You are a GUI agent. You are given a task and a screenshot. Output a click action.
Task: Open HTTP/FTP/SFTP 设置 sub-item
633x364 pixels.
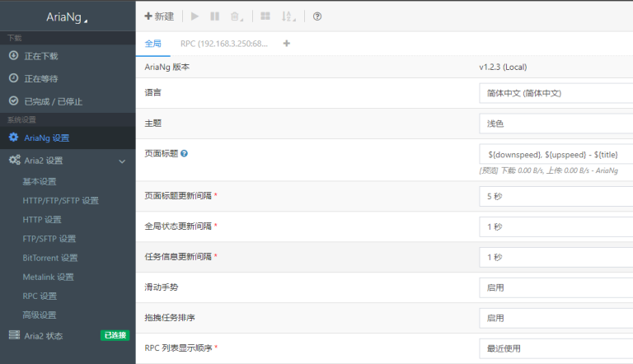(60, 201)
